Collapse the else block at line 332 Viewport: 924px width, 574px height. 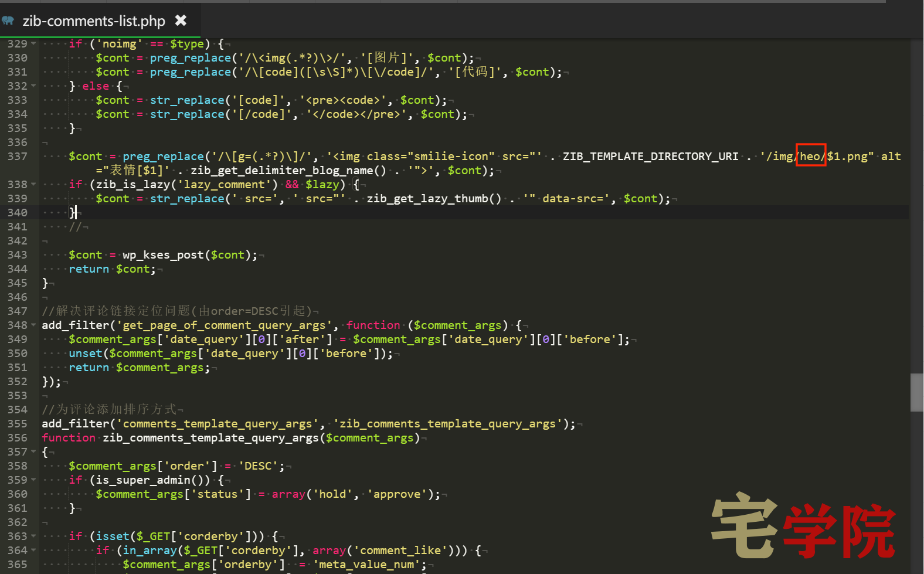pos(33,86)
